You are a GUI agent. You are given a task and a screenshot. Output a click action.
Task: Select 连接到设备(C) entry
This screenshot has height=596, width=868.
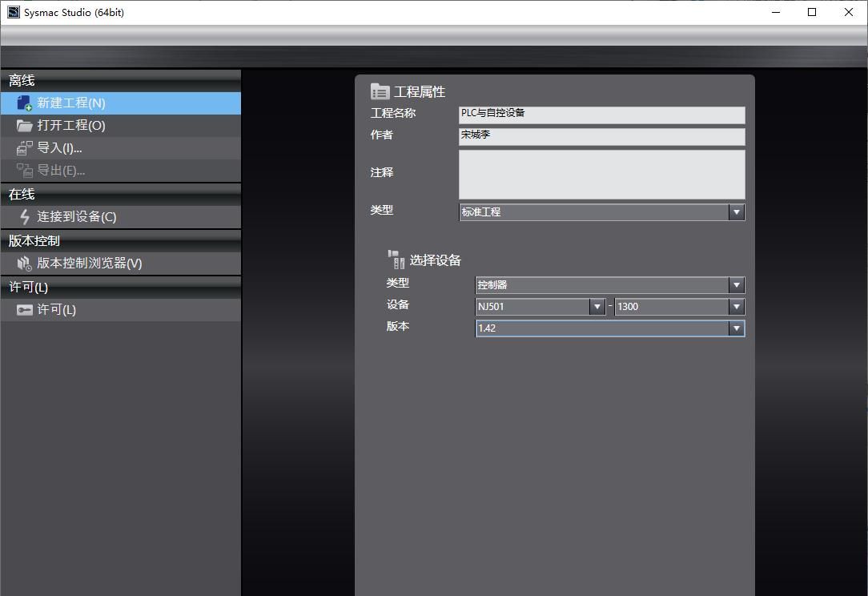tap(121, 216)
